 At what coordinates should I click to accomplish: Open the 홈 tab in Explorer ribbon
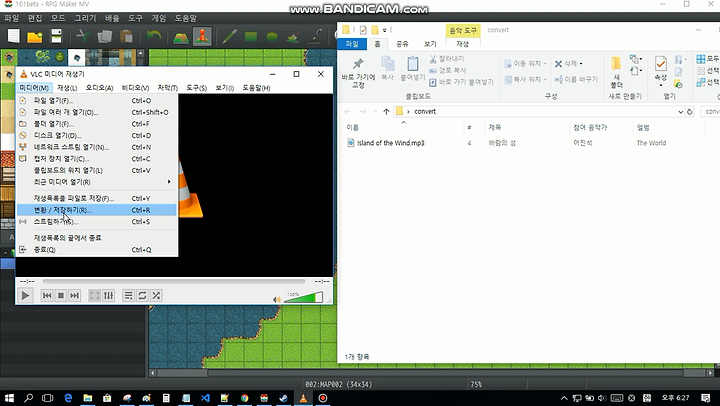(x=377, y=44)
